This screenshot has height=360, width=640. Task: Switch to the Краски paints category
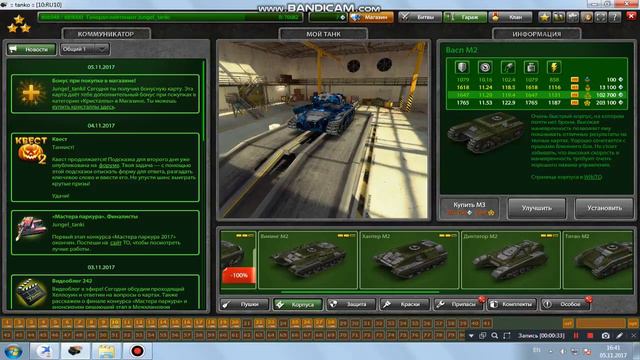tap(404, 304)
